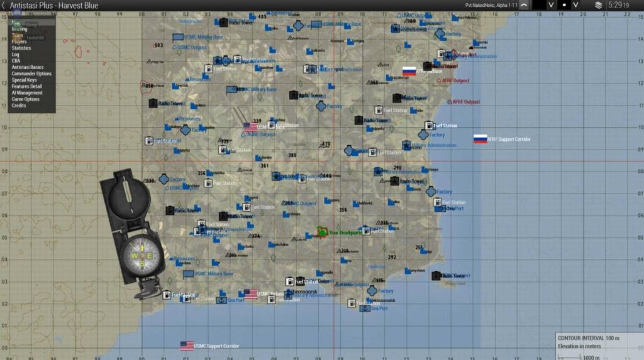Open the Statistics entry
This screenshot has width=644, height=360.
tap(21, 48)
